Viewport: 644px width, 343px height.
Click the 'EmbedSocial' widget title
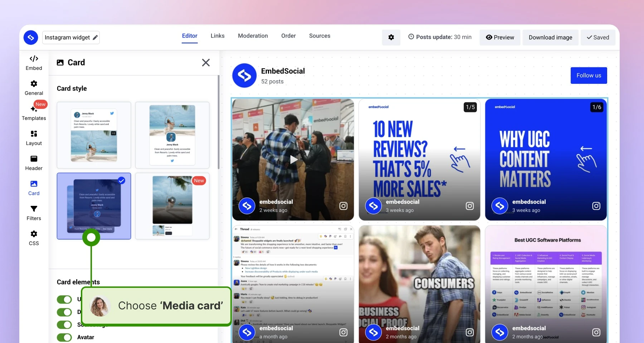tap(283, 71)
